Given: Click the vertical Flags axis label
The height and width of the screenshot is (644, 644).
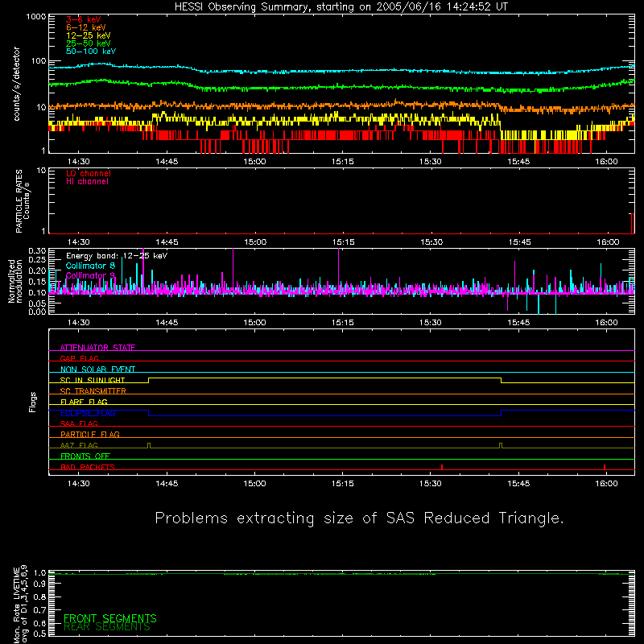Looking at the screenshot, I should [33, 402].
